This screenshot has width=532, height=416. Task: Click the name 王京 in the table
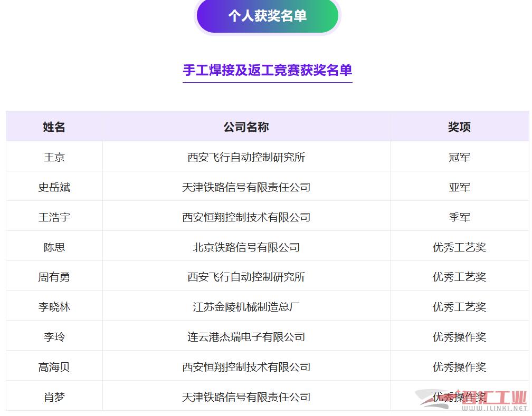click(x=54, y=157)
